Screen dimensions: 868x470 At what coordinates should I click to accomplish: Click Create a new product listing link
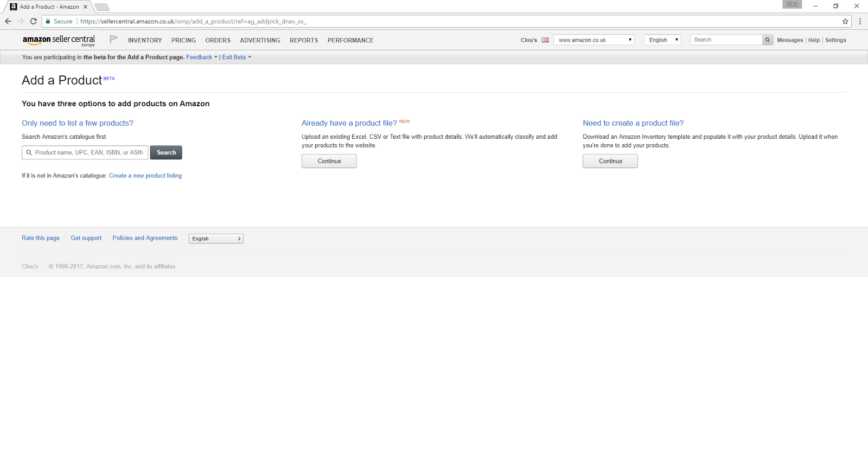pos(145,176)
